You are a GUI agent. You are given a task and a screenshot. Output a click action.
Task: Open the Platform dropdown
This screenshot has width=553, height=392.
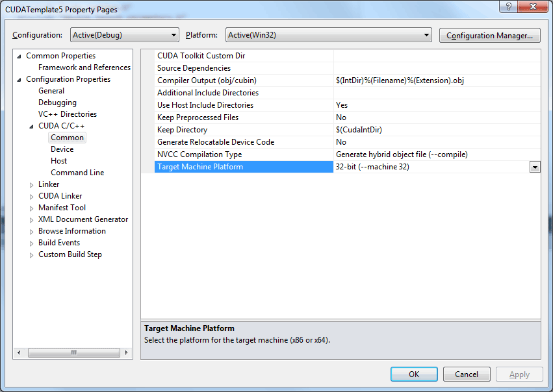pos(328,35)
